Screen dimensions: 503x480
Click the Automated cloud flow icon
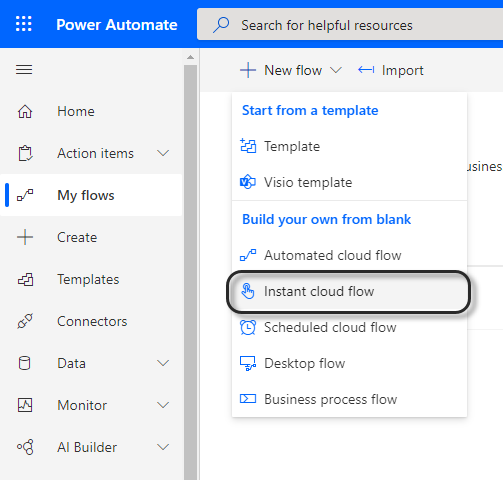[248, 255]
